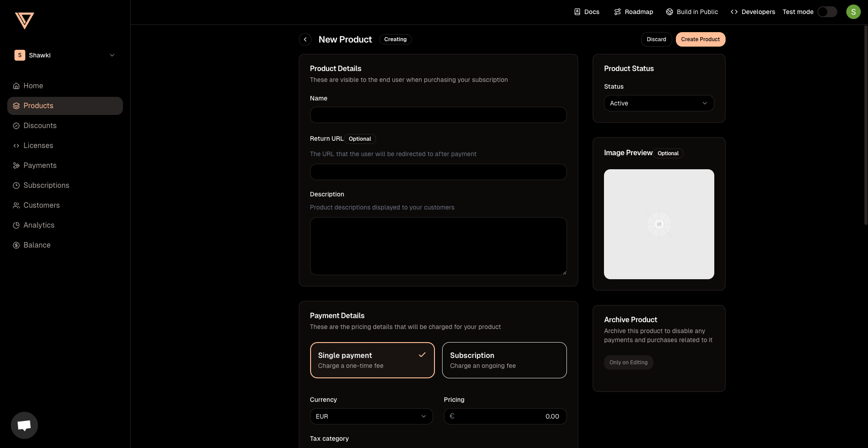Click the Developers code icon
The height and width of the screenshot is (448, 868).
tap(734, 12)
